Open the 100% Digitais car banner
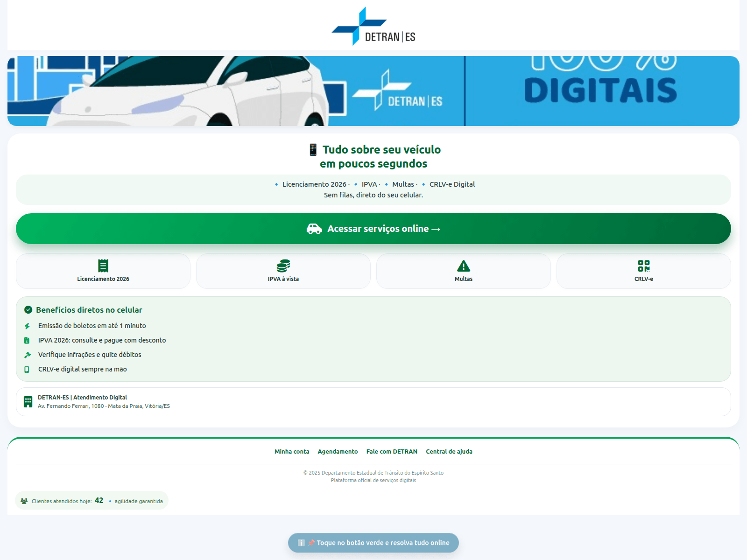Screen dimensions: 747x560 pos(373,91)
